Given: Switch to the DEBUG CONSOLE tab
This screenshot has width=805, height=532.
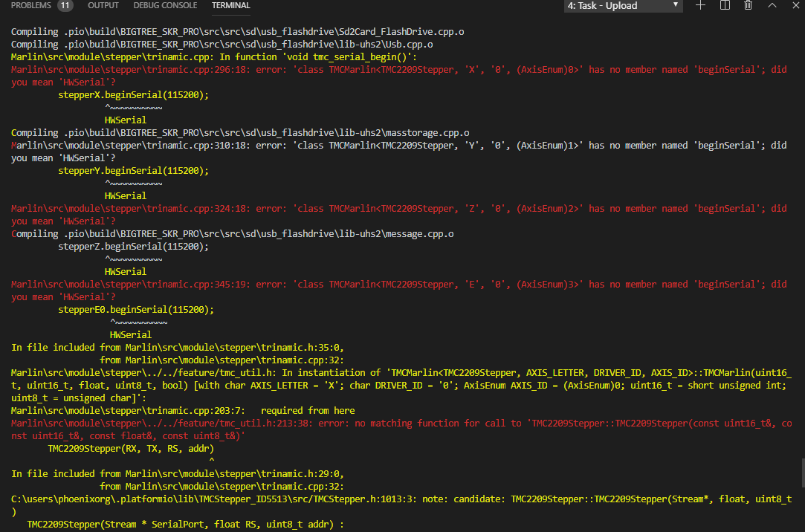Looking at the screenshot, I should coord(165,5).
